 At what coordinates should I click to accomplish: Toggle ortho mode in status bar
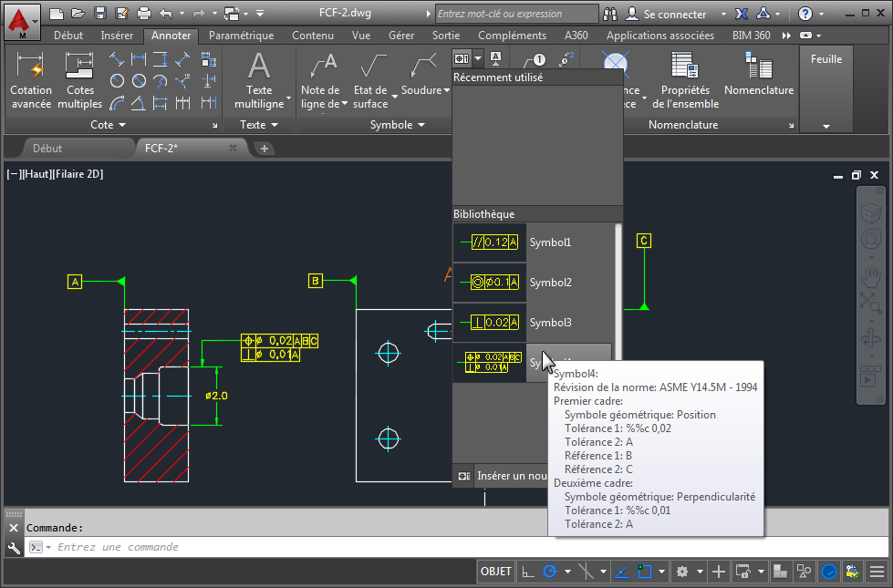[x=528, y=572]
